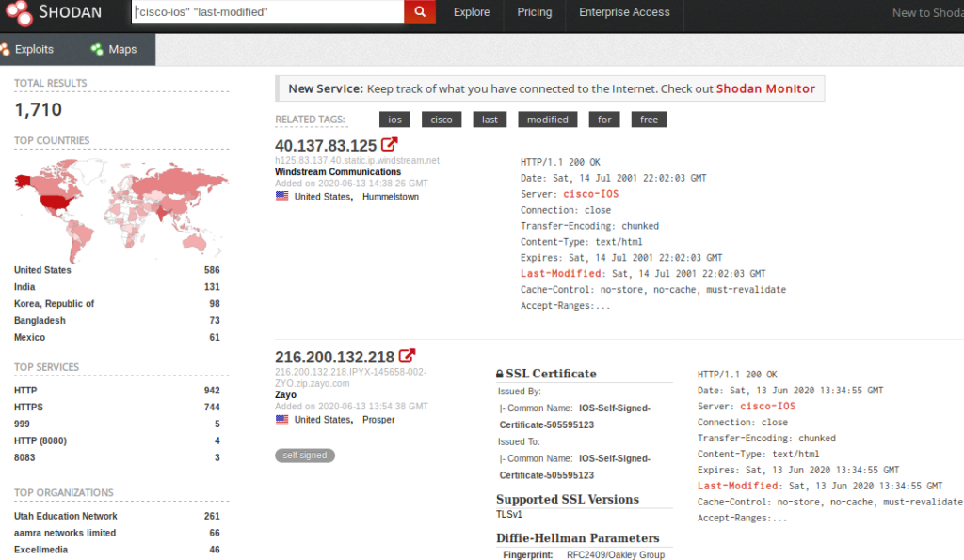Click US flag icon beside Hummelstown
964x560 pixels.
pos(281,196)
